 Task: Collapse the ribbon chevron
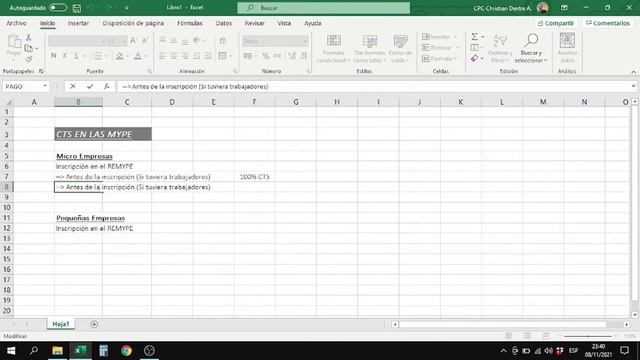point(633,71)
